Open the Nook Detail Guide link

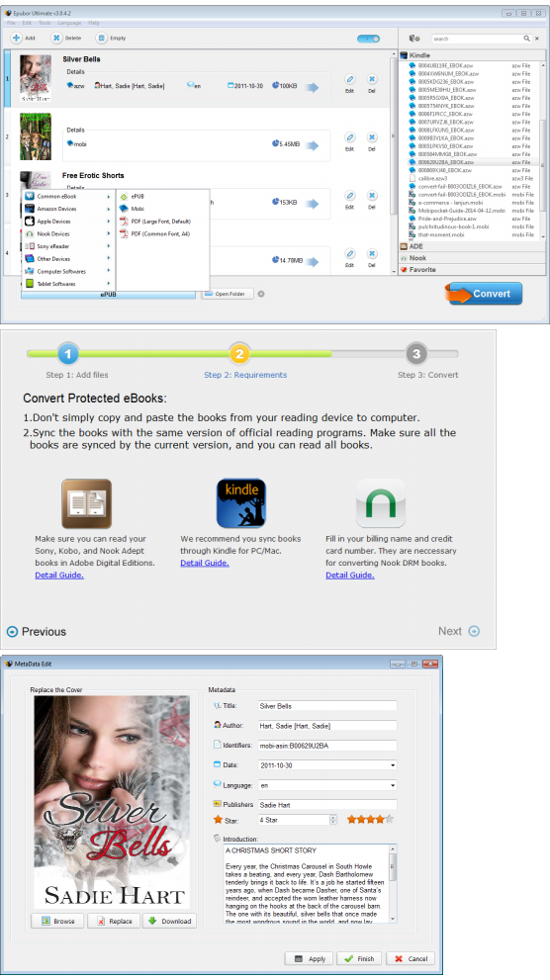coord(350,575)
